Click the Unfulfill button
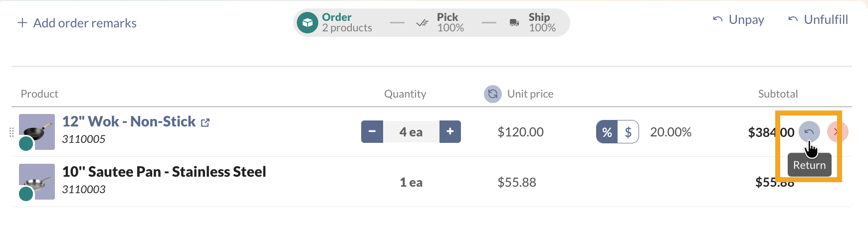 [x=818, y=20]
